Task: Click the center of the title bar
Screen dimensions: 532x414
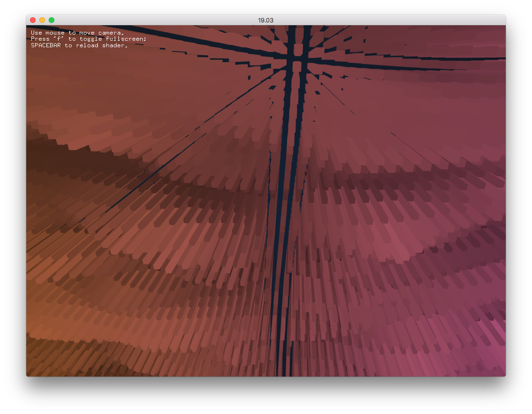Action: coord(266,20)
